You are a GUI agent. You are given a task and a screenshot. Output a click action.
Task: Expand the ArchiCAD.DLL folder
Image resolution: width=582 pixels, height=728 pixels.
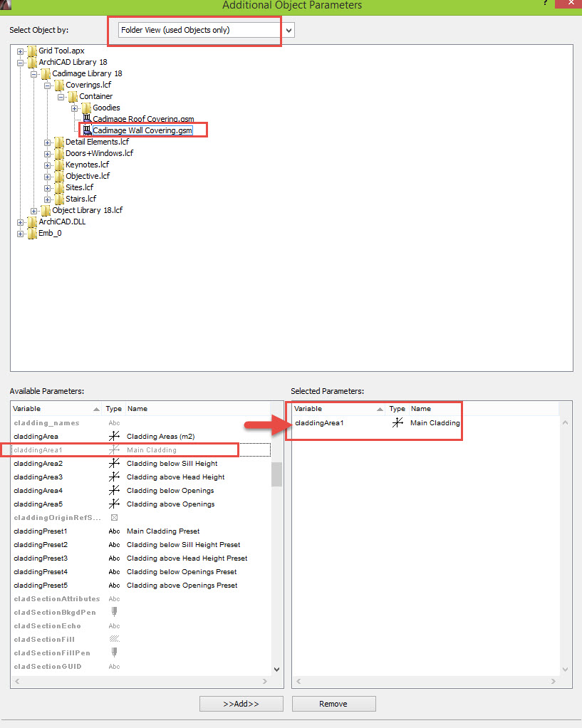click(x=20, y=222)
